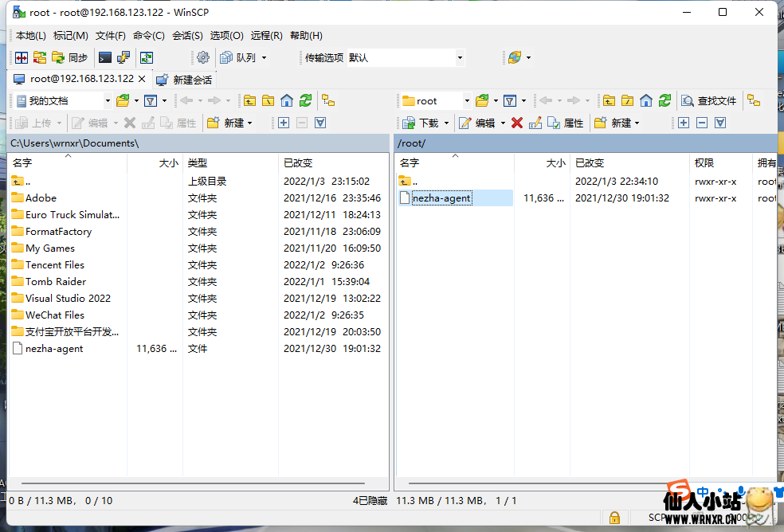
Task: Click the 同步 synchronize button
Action: pos(70,58)
